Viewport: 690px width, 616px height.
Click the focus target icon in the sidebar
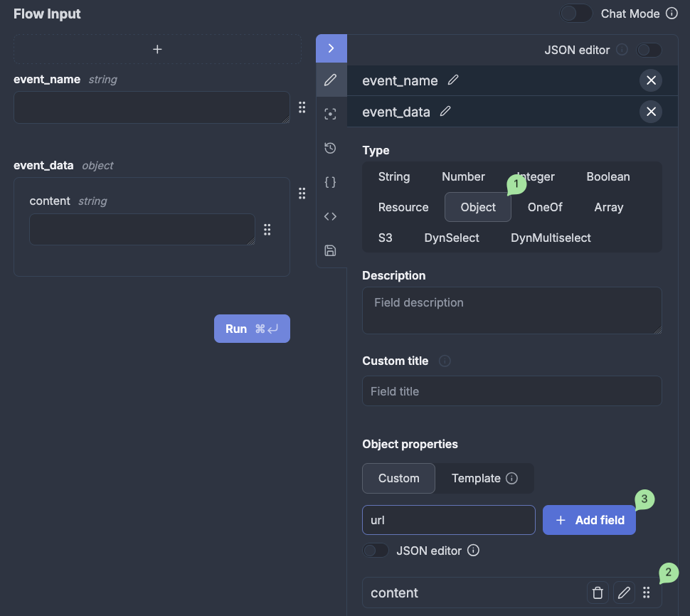tap(330, 114)
